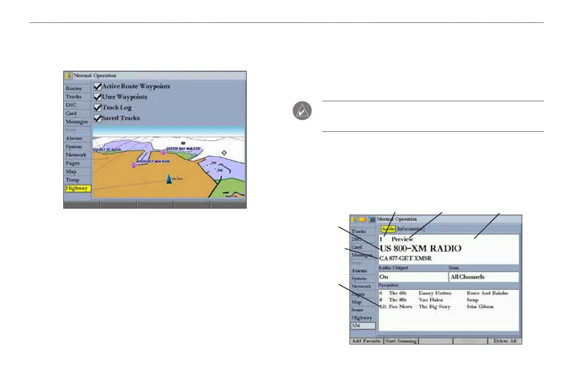Image resolution: width=588 pixels, height=382 pixels.
Task: Open the Messages tab on the Highway screen
Action: point(77,122)
